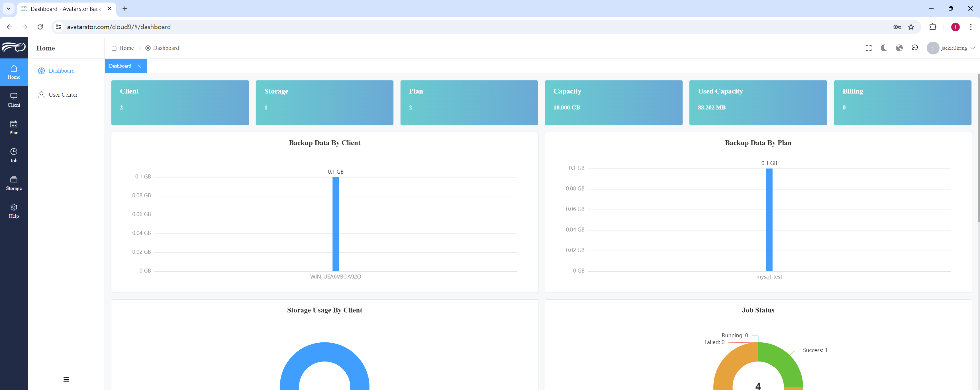Click the mysql_test axis label
The image size is (980, 390).
point(769,277)
